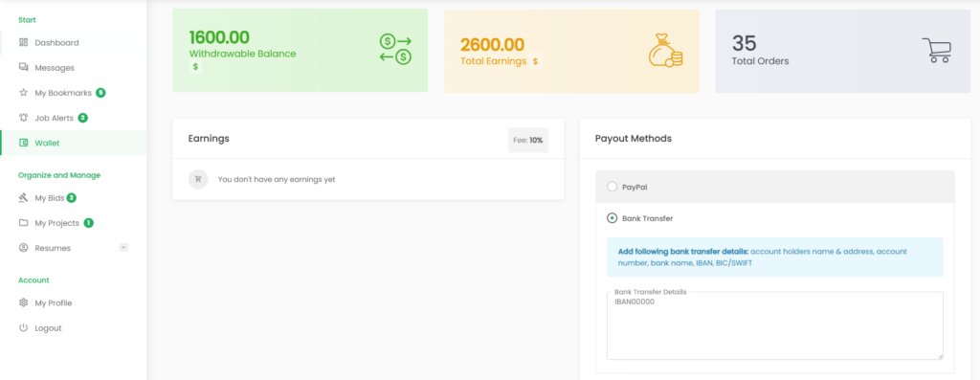The height and width of the screenshot is (380, 980).
Task: Expand the Resumes submenu arrow
Action: (x=123, y=248)
